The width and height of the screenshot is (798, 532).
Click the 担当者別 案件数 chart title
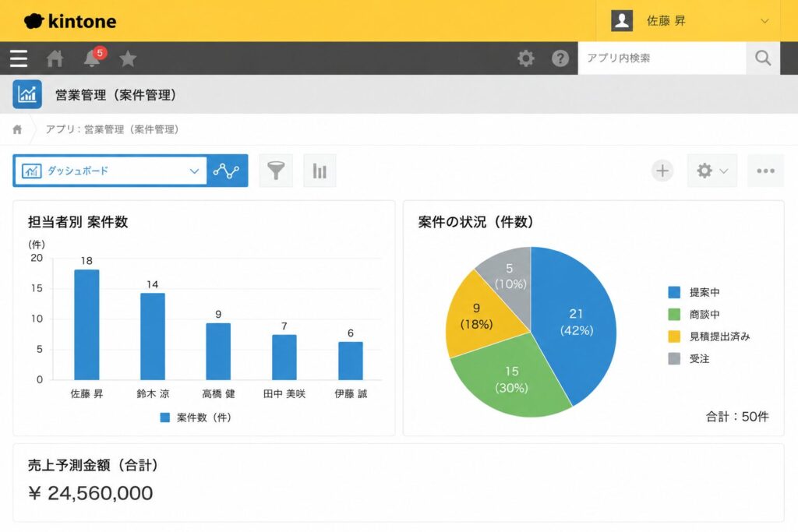(x=78, y=222)
